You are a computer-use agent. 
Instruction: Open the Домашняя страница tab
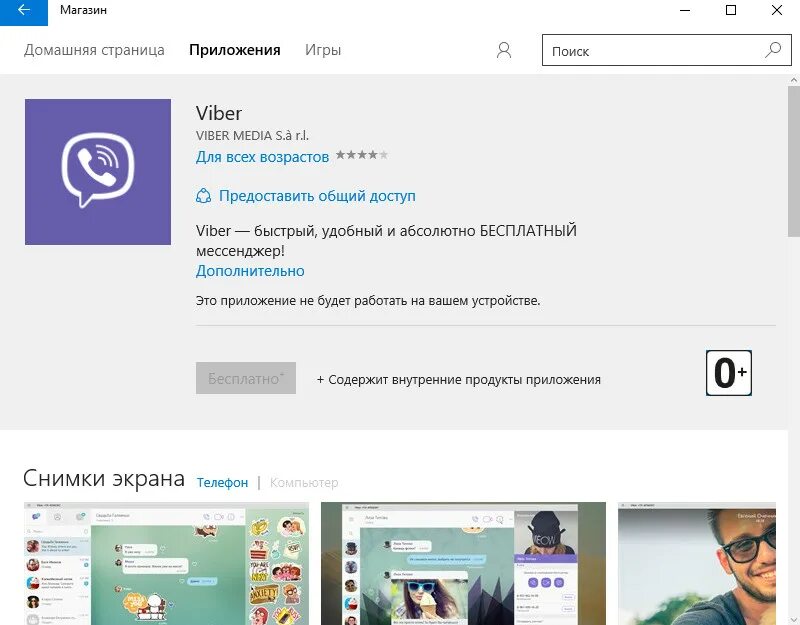coord(94,50)
